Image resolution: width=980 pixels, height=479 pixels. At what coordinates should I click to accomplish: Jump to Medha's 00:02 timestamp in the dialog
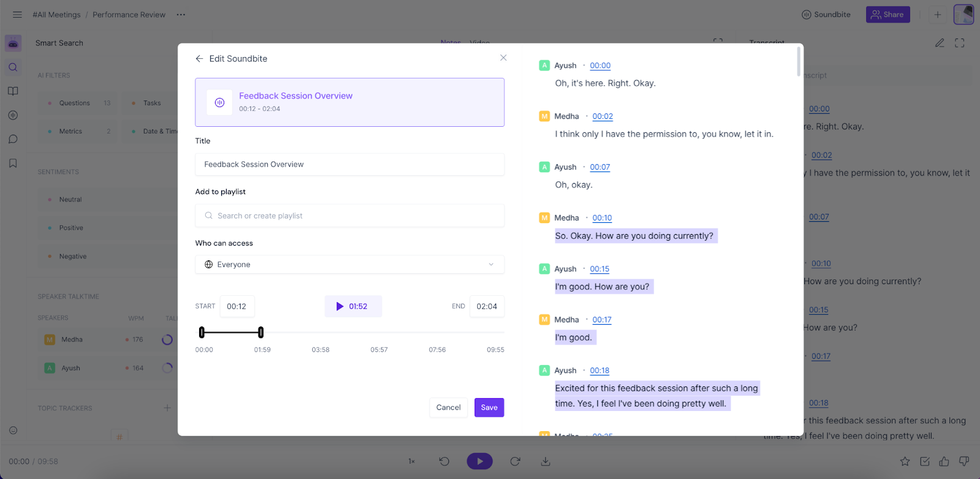tap(603, 116)
